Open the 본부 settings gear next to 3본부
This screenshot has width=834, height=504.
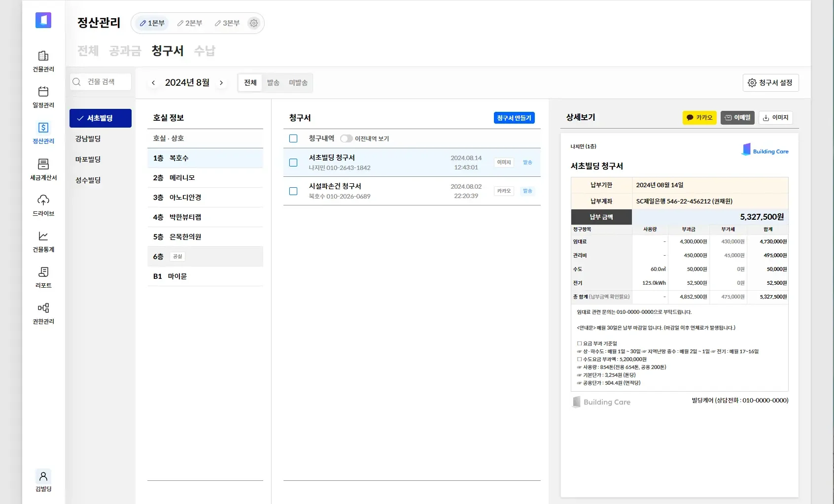(x=253, y=23)
